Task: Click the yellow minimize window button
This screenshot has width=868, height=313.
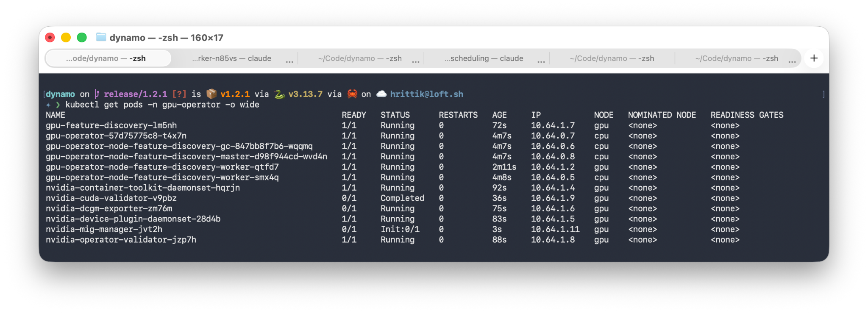Action: 66,38
